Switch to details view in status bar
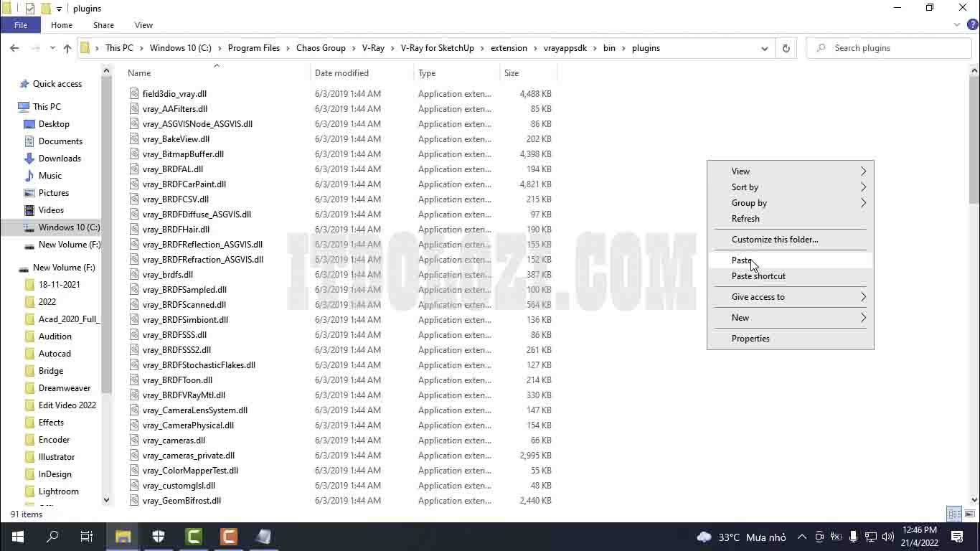Screen dimensions: 980x551 955,514
